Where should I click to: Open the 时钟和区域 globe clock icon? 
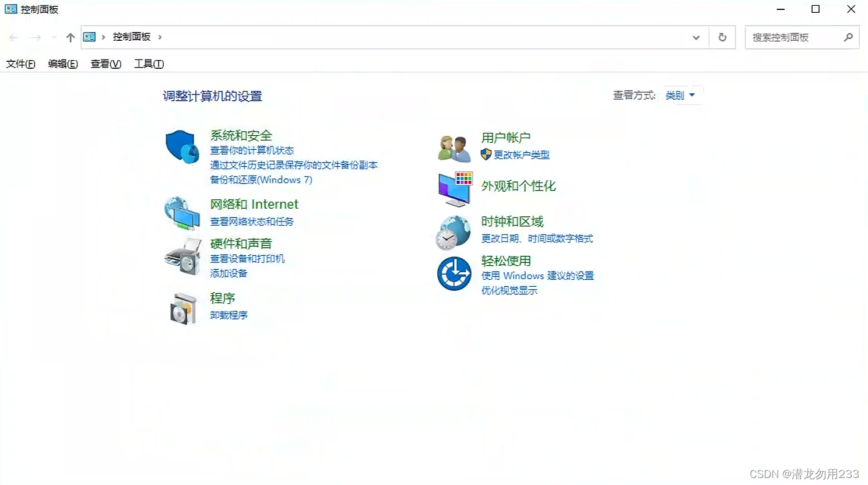pos(454,233)
